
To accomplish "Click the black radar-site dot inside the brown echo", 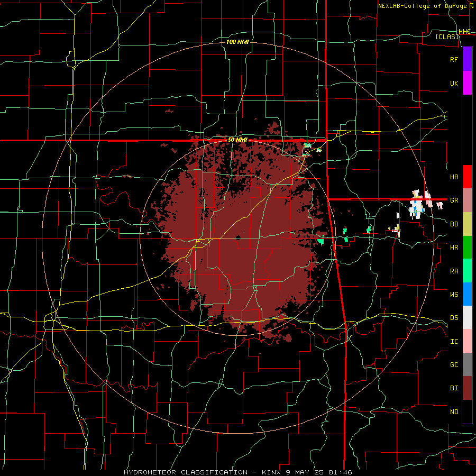I will pos(239,237).
